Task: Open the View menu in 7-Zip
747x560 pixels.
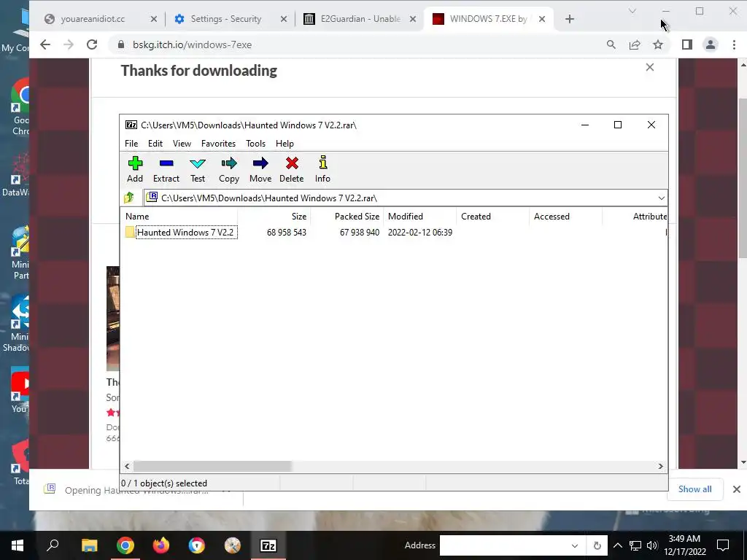Action: click(x=182, y=144)
